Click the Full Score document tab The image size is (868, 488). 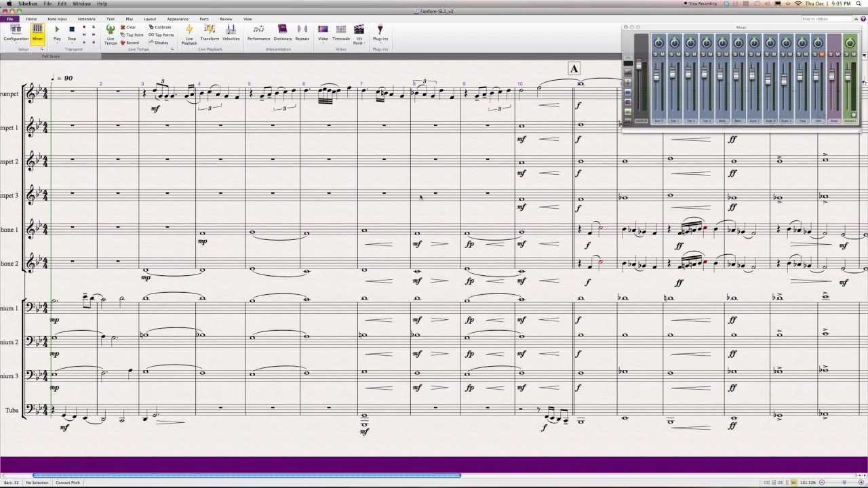[x=51, y=56]
